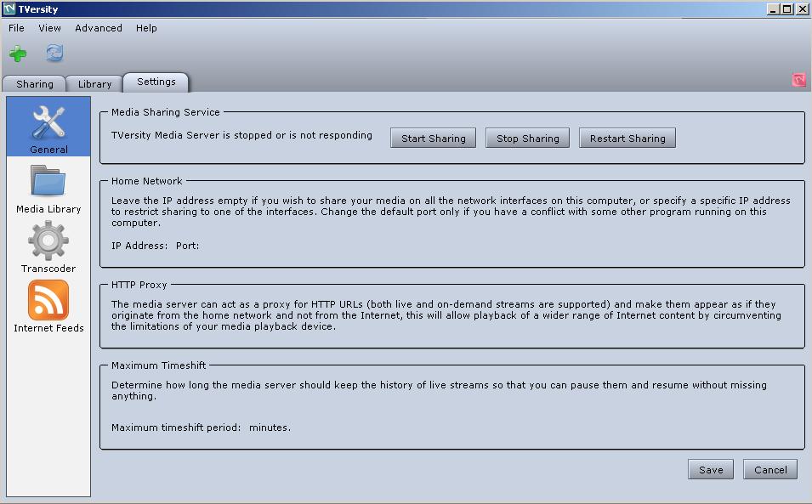Switch to the Sharing tab
Image resolution: width=812 pixels, height=504 pixels.
(34, 84)
